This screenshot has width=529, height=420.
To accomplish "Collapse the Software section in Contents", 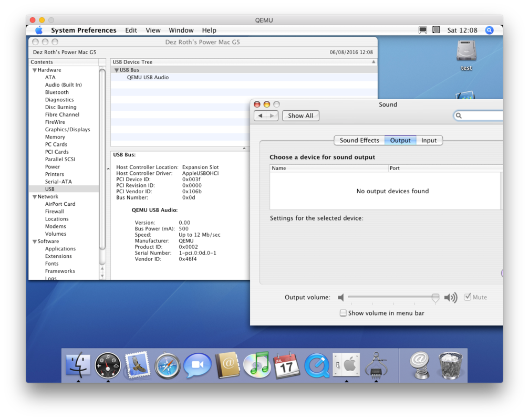I will [35, 241].
